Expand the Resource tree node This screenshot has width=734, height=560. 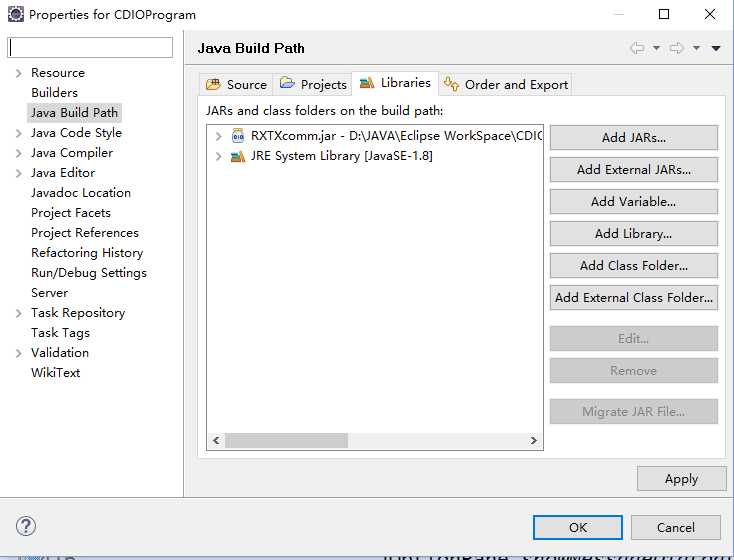18,73
